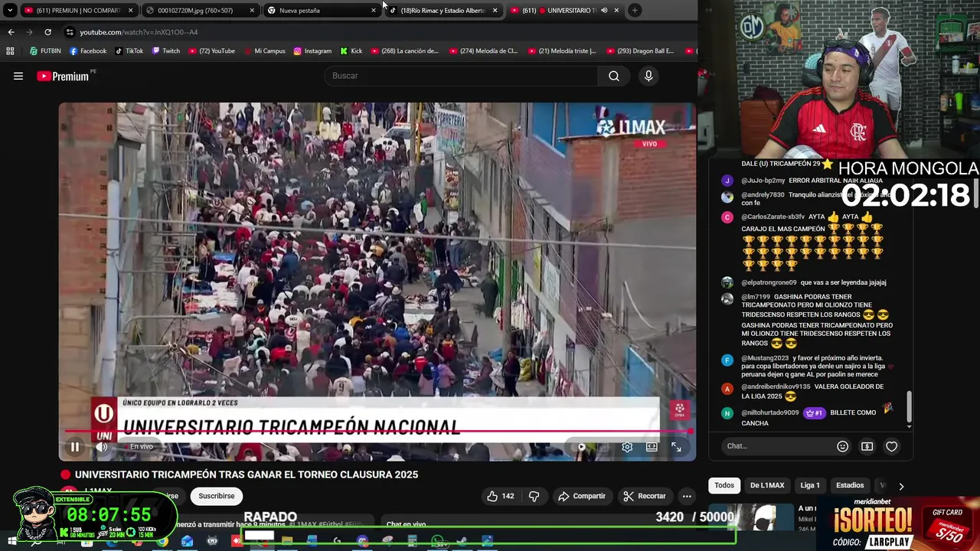Screen dimensions: 980x551
Task: Open Instagram bookmark
Action: click(312, 51)
